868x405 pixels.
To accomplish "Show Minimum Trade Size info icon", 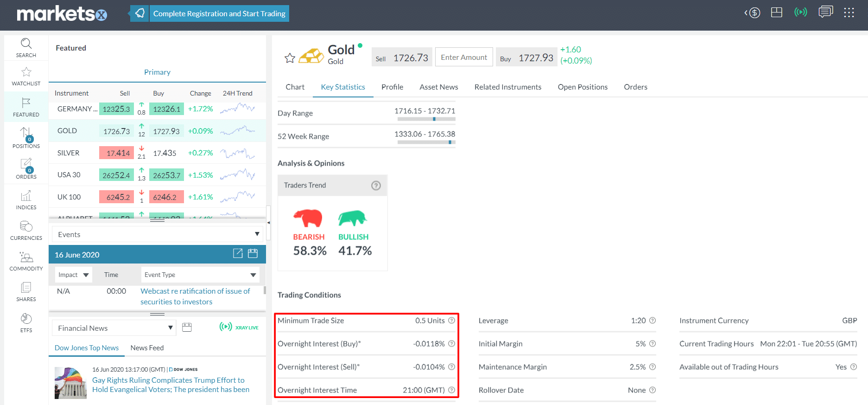I will click(x=451, y=320).
